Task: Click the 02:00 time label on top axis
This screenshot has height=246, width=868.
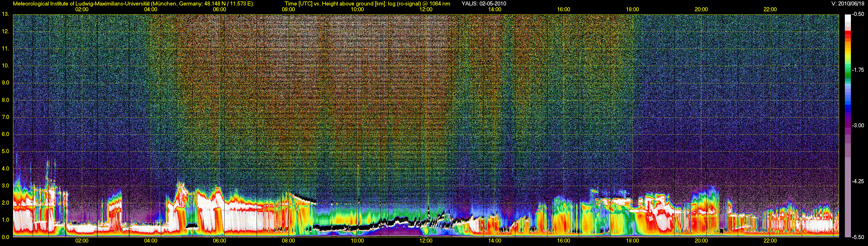Action: [x=82, y=10]
